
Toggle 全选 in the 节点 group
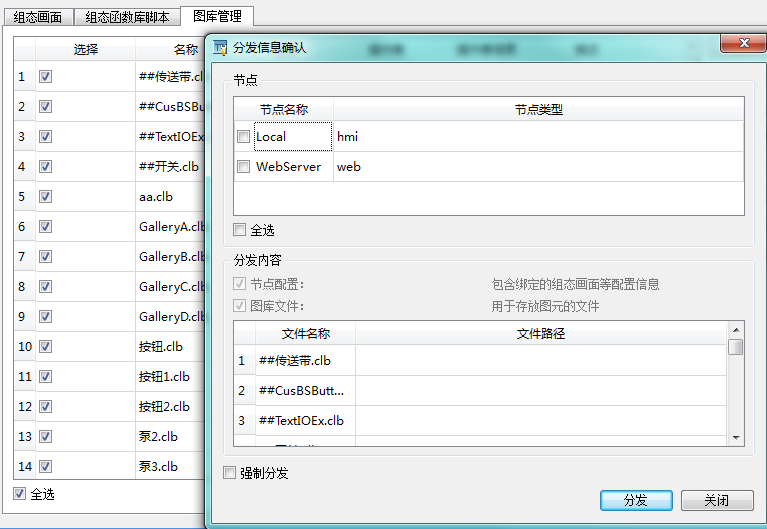click(239, 230)
